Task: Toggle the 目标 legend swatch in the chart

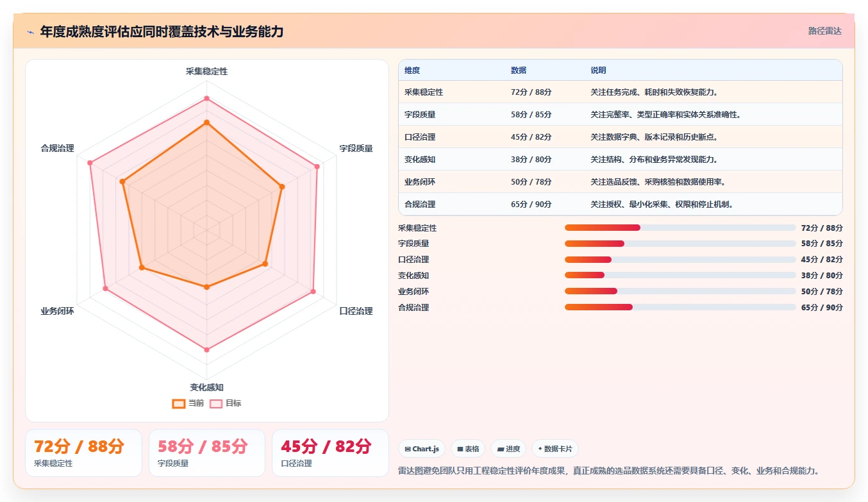Action: click(x=216, y=403)
